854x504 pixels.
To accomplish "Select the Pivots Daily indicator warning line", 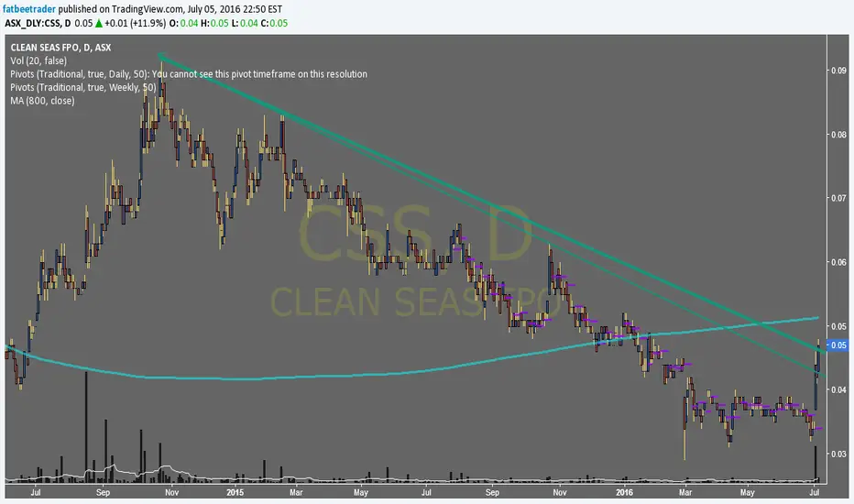I will pyautogui.click(x=189, y=74).
